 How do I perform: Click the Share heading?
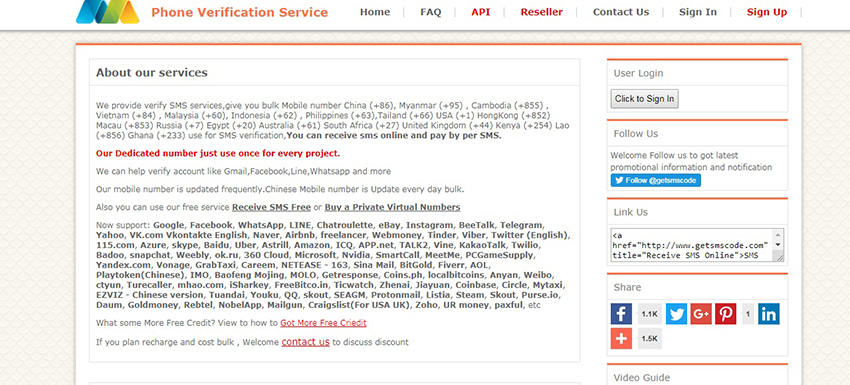[x=627, y=287]
